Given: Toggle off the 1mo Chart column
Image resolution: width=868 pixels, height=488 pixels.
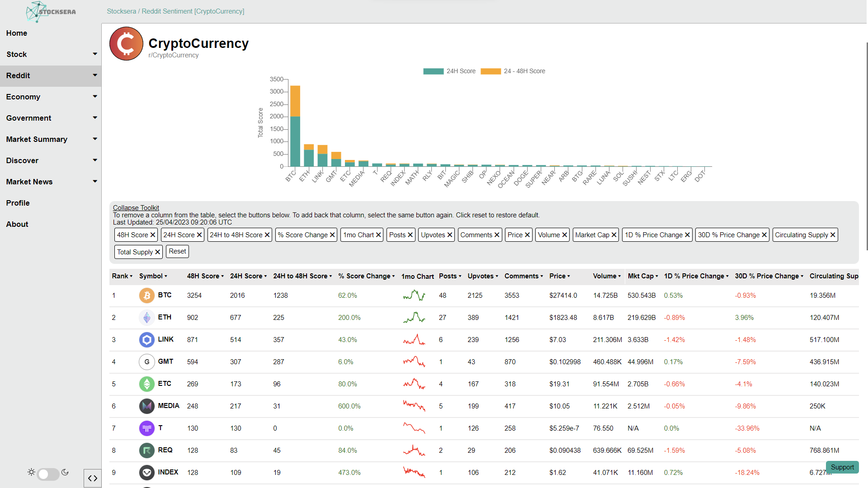Looking at the screenshot, I should (362, 235).
